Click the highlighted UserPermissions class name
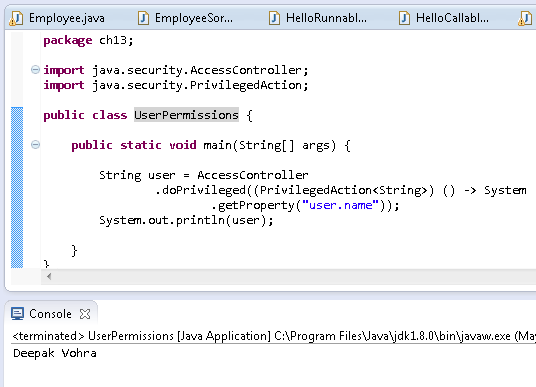This screenshot has height=387, width=536. pyautogui.click(x=186, y=115)
